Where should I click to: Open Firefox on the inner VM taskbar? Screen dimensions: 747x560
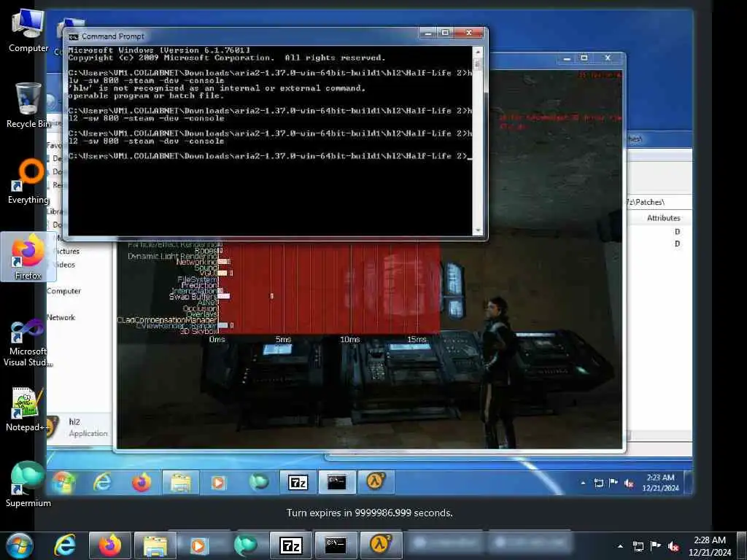point(142,483)
